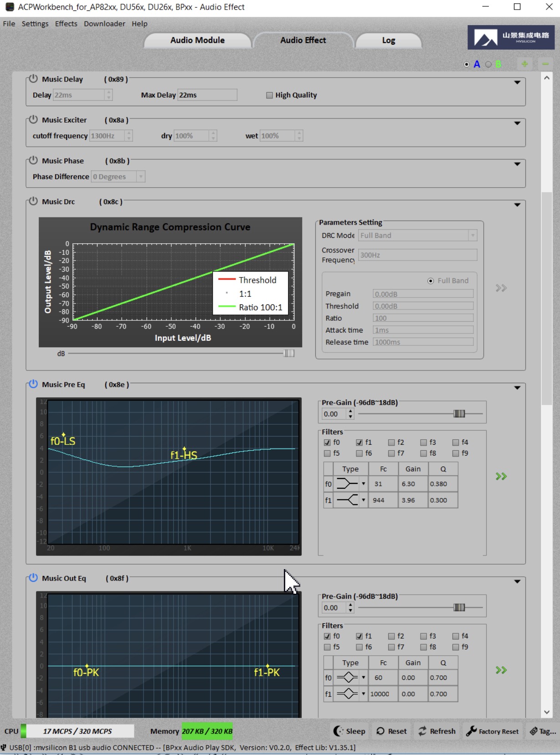Toggle Music Pre Eq power icon
The height and width of the screenshot is (755, 560).
[x=33, y=384]
